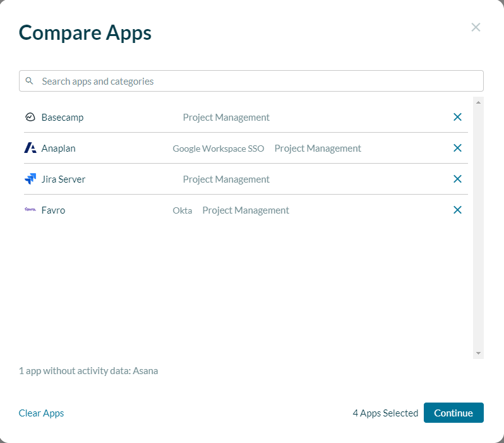
Task: Select the Anaplan app name
Action: point(59,149)
